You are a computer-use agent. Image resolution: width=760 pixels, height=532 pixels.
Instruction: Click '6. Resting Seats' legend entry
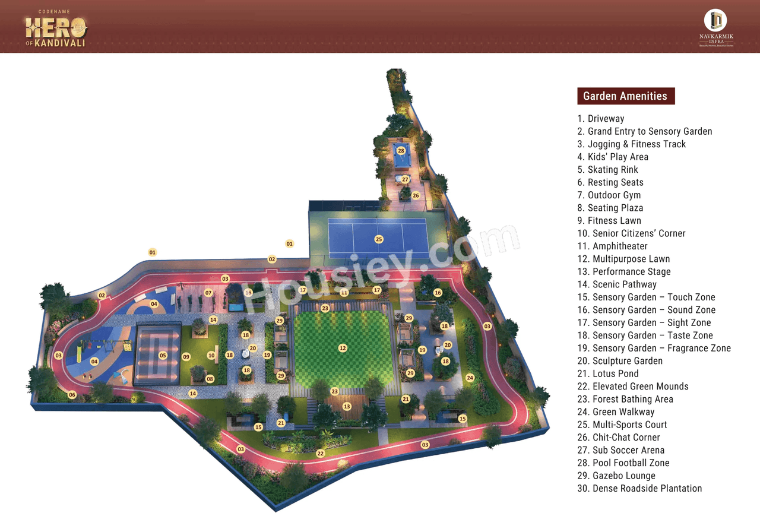[x=610, y=182]
